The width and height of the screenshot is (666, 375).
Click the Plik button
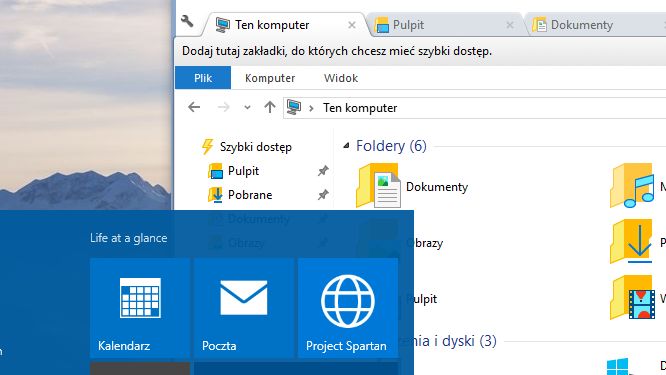coord(203,78)
